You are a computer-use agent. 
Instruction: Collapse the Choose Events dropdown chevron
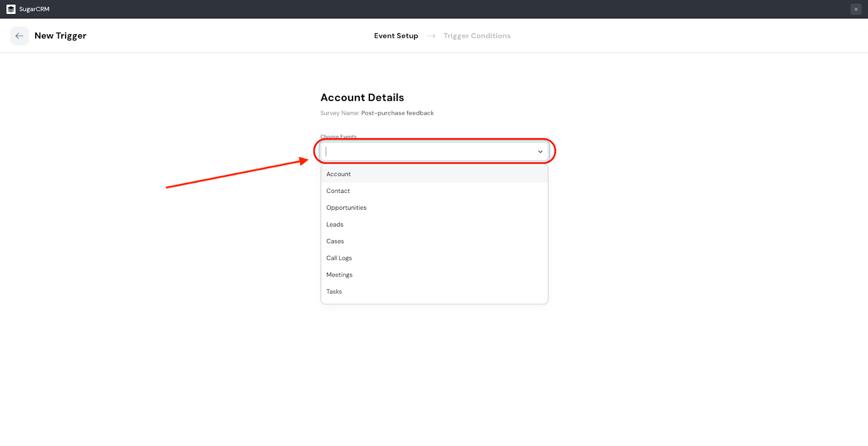pyautogui.click(x=540, y=152)
